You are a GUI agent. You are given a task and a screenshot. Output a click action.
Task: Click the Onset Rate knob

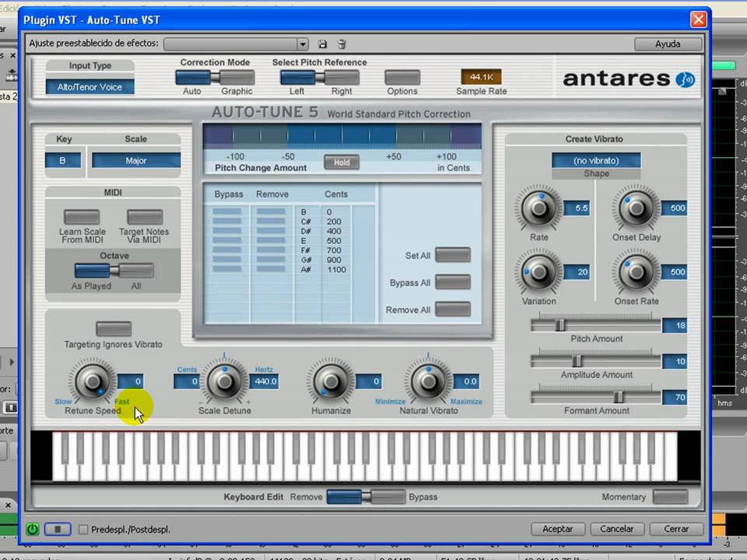coord(636,272)
